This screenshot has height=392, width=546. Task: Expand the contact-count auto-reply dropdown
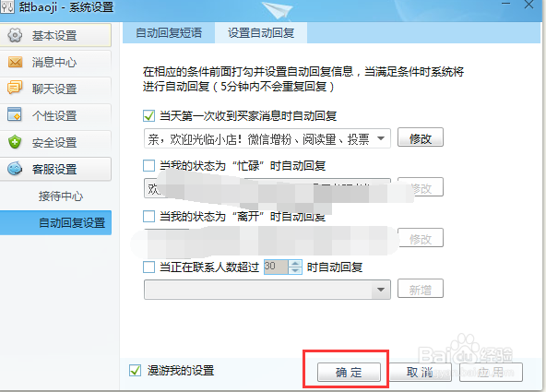pos(381,290)
